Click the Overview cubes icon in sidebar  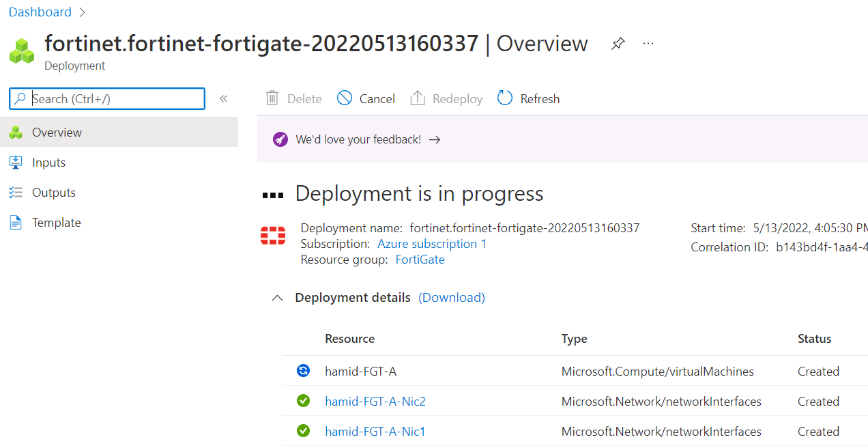tap(16, 133)
